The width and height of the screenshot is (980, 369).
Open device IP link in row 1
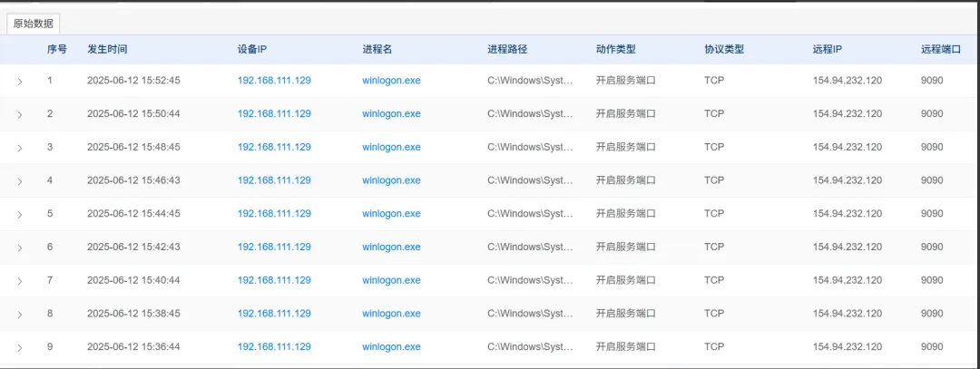tap(274, 81)
